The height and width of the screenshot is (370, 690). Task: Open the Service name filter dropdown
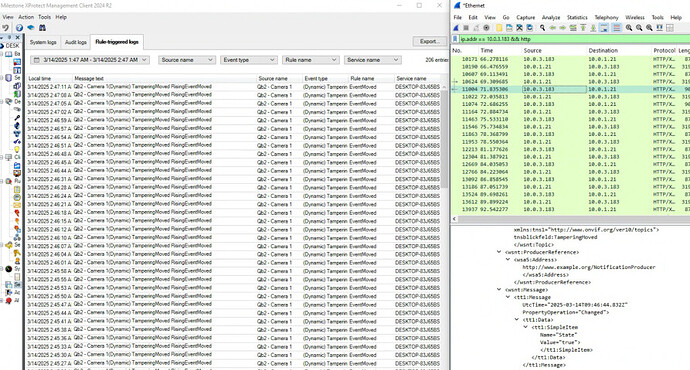pyautogui.click(x=372, y=60)
